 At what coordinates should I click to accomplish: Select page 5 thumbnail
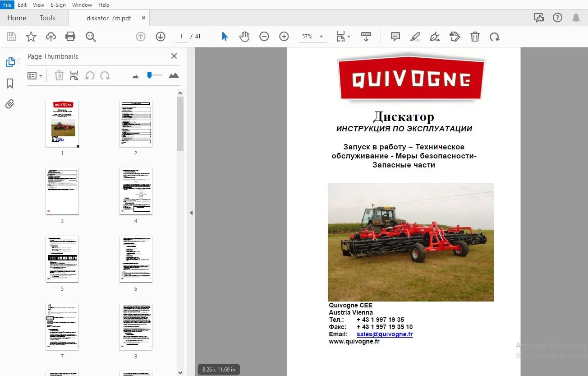coord(62,259)
